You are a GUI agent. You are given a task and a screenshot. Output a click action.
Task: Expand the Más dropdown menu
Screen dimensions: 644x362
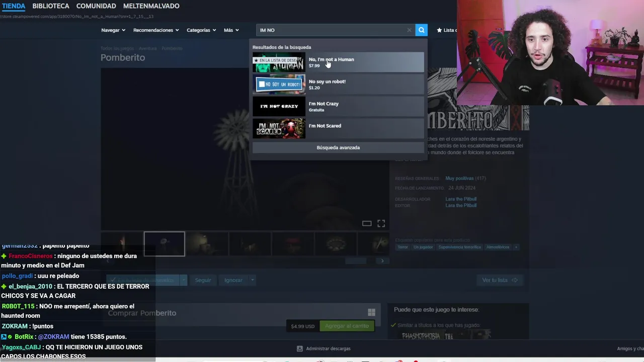[x=231, y=30]
